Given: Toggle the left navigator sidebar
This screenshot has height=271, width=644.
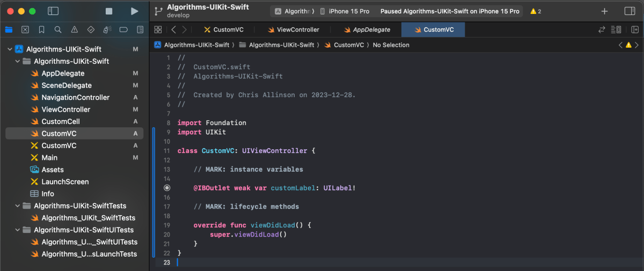Looking at the screenshot, I should click(53, 11).
